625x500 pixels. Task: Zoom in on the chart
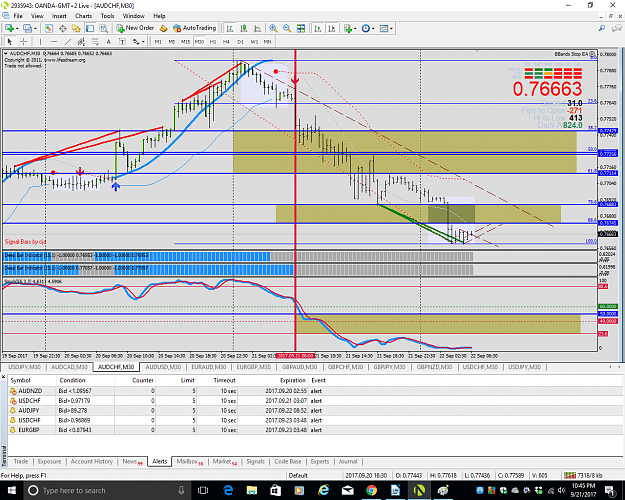pyautogui.click(x=273, y=28)
